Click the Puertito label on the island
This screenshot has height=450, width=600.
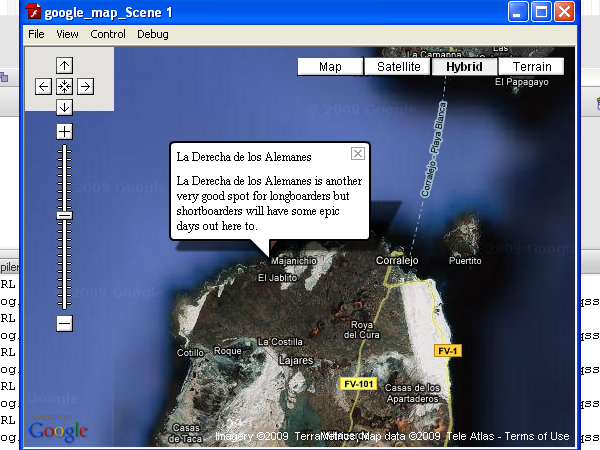tap(465, 261)
